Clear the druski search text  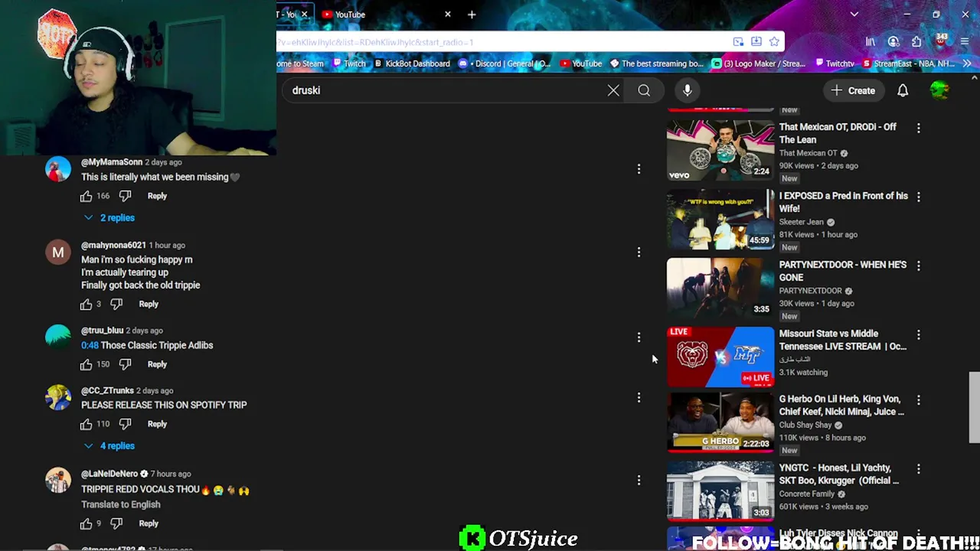click(x=613, y=90)
